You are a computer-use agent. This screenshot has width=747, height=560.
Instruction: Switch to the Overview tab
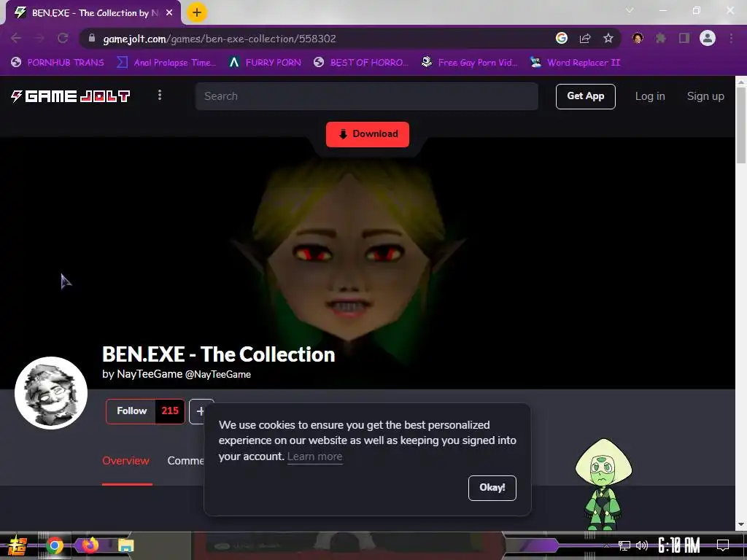pos(125,461)
